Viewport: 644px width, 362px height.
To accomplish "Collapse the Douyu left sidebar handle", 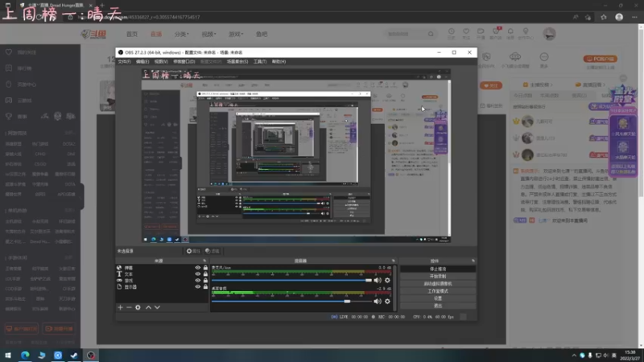I will click(x=82, y=196).
